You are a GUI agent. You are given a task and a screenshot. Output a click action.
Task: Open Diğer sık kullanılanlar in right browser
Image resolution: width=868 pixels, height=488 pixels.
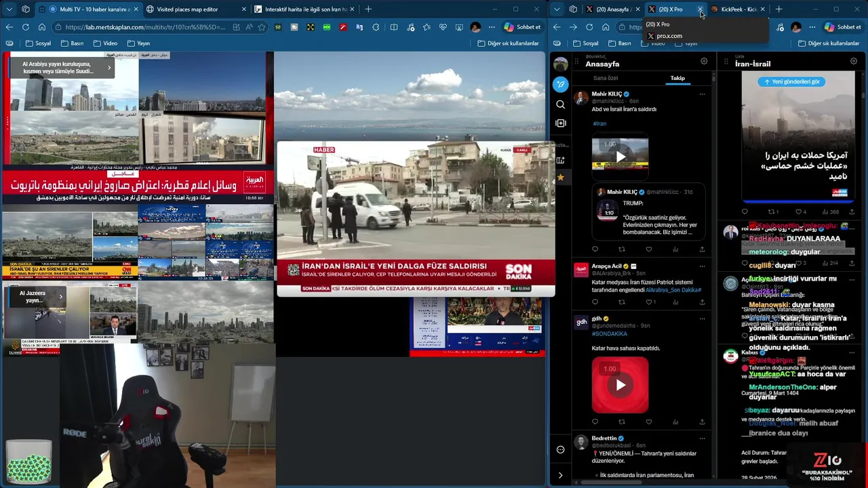pos(829,43)
